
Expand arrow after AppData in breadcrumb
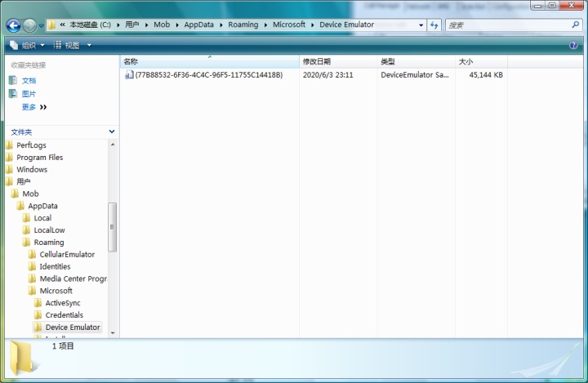coord(220,25)
